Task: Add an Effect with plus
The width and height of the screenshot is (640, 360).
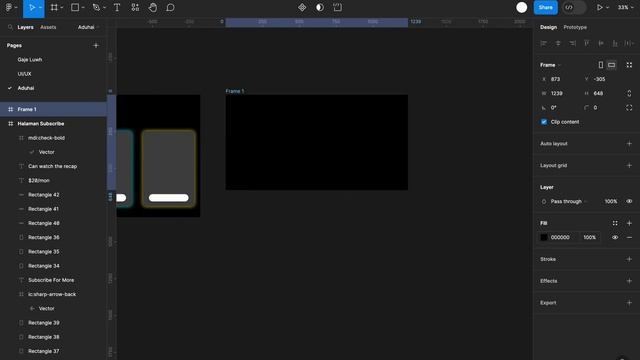Action: (629, 281)
